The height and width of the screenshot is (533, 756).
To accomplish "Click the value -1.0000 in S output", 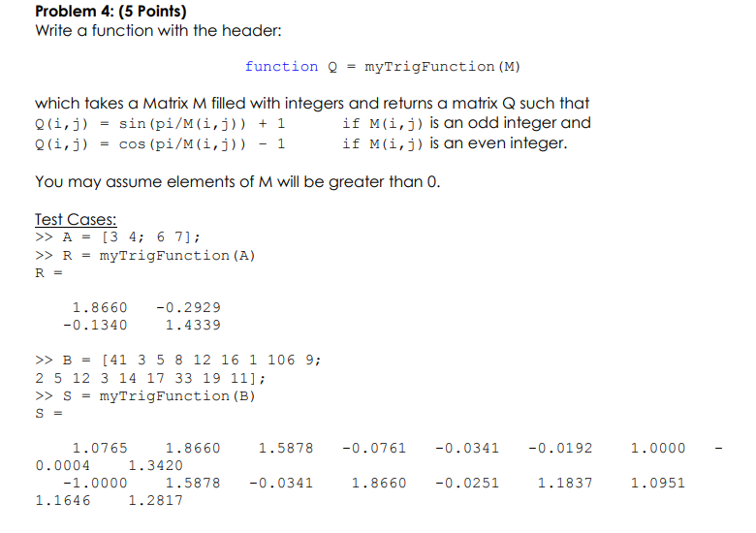I will pos(95,483).
